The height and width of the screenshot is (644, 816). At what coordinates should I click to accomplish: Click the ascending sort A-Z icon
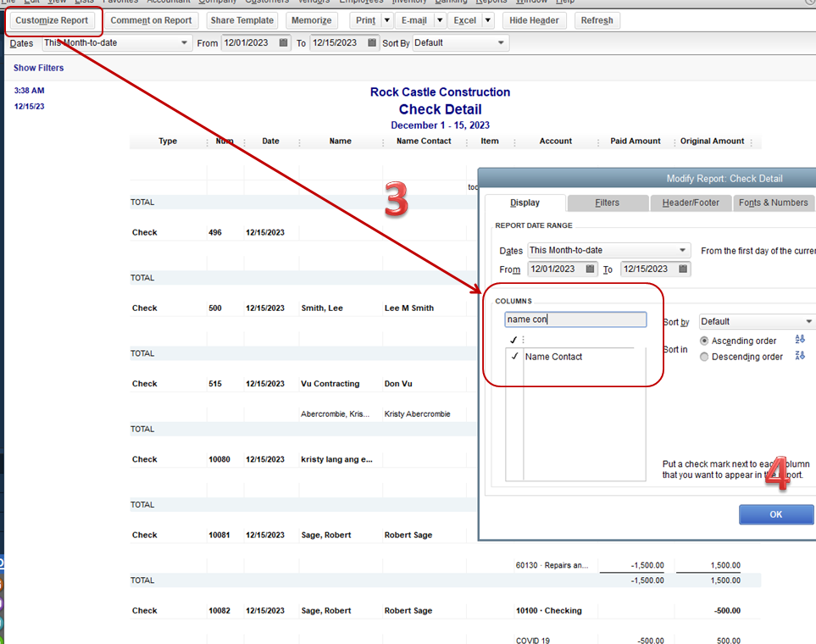tap(800, 340)
